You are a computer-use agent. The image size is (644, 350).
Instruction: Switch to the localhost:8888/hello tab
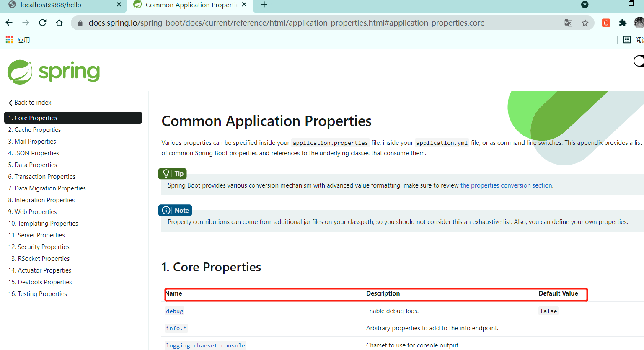pos(63,5)
